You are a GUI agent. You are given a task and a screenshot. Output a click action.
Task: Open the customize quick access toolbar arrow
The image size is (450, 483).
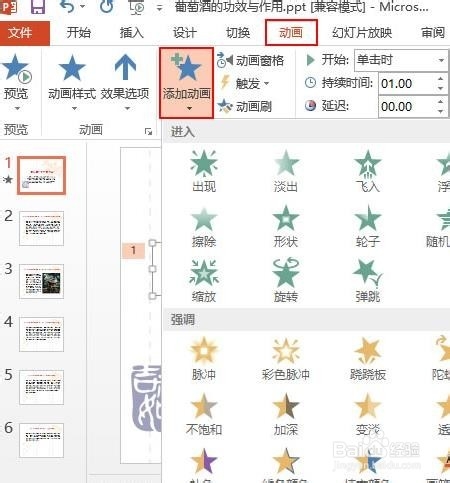[160, 8]
